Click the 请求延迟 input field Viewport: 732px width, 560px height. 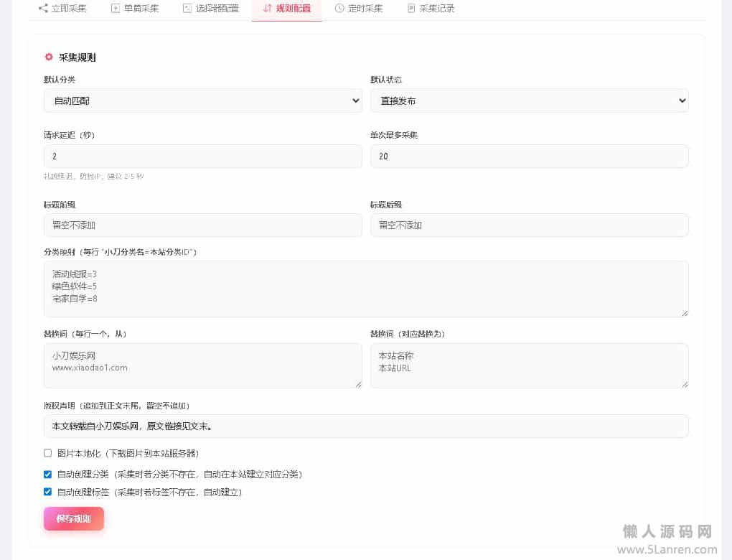click(203, 156)
